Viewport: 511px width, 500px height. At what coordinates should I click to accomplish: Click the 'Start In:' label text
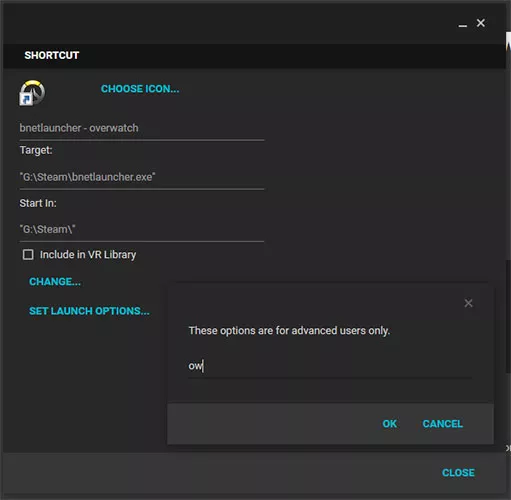pyautogui.click(x=38, y=203)
